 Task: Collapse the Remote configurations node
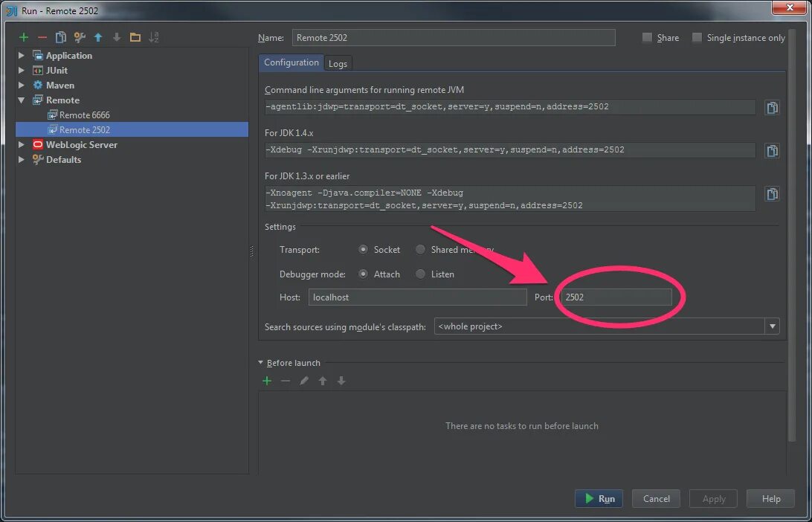[22, 100]
